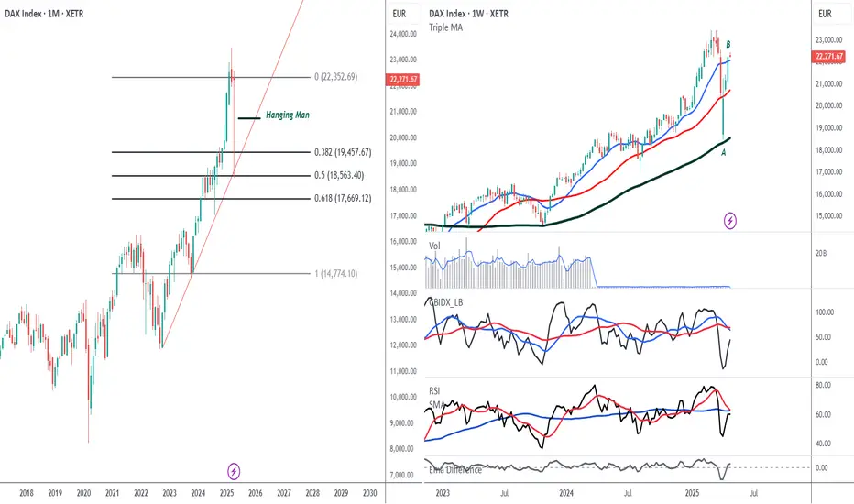Click the green B label on weekly chart

click(728, 44)
